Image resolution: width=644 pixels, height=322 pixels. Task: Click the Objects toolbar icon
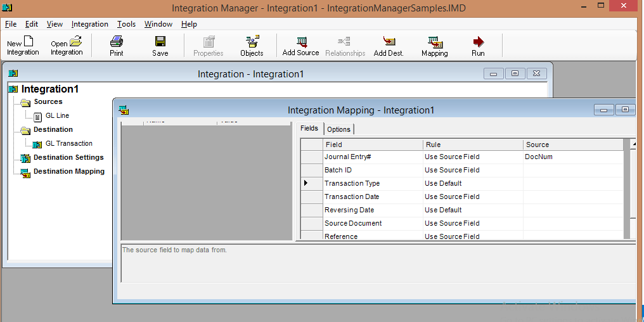point(252,41)
